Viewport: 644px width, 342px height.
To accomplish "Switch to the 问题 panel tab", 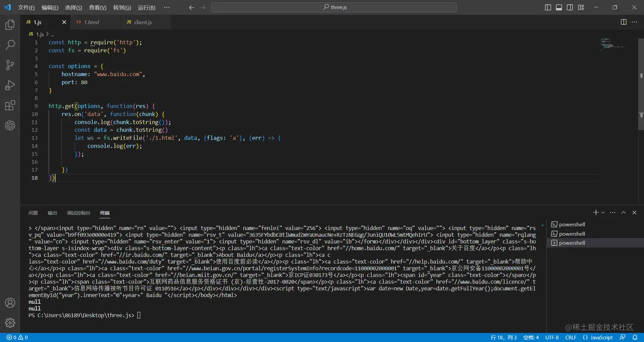I will pyautogui.click(x=33, y=213).
